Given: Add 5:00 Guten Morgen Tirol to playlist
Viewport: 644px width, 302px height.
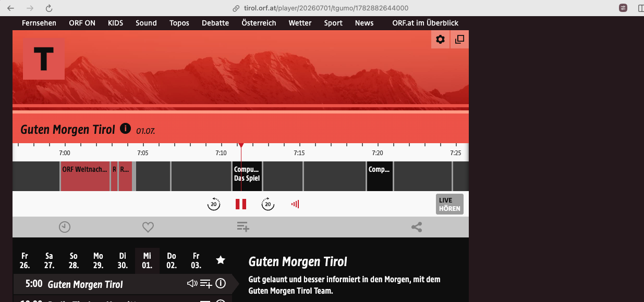Looking at the screenshot, I should 206,284.
